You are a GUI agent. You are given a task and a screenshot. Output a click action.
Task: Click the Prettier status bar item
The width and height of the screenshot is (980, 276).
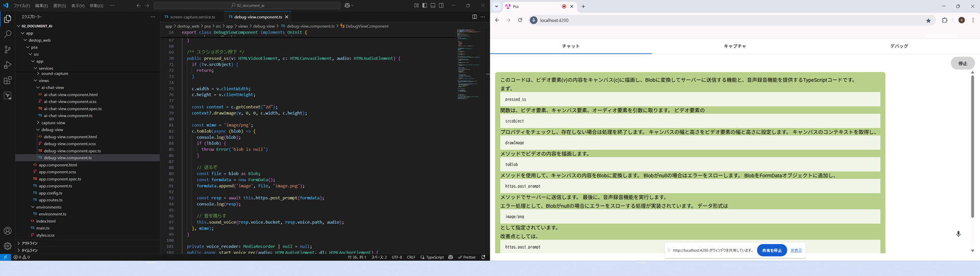coord(467,257)
